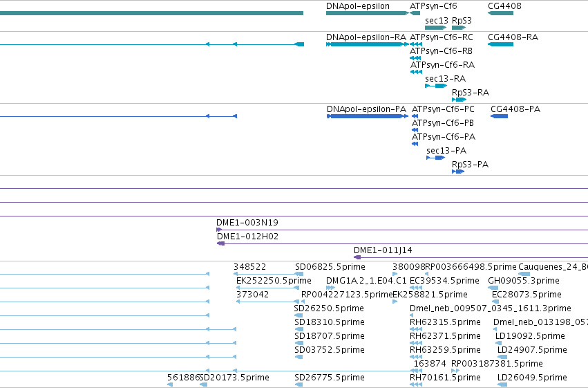The height and width of the screenshot is (388, 588).
Task: Click the CG4408-RA transcript bar
Action: tap(500, 44)
